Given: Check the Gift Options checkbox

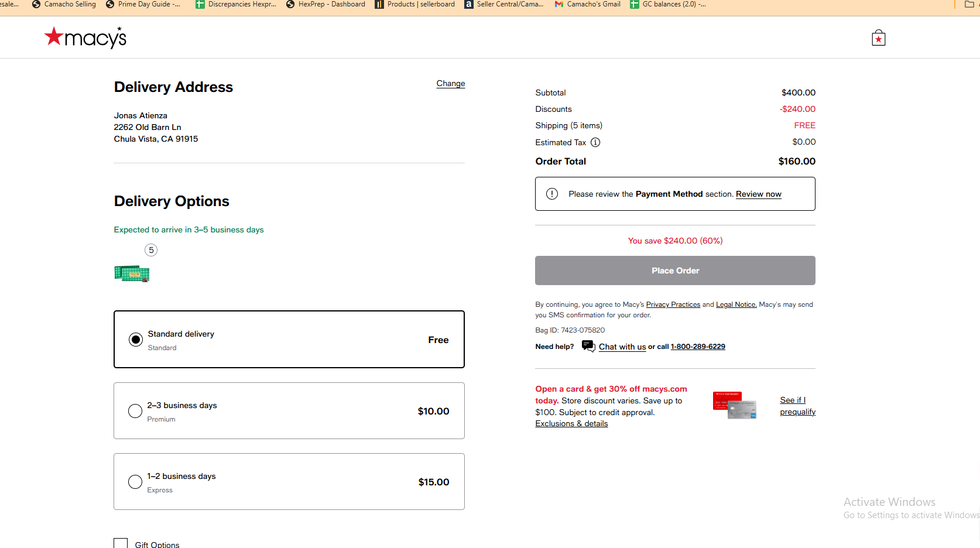Looking at the screenshot, I should (x=121, y=544).
